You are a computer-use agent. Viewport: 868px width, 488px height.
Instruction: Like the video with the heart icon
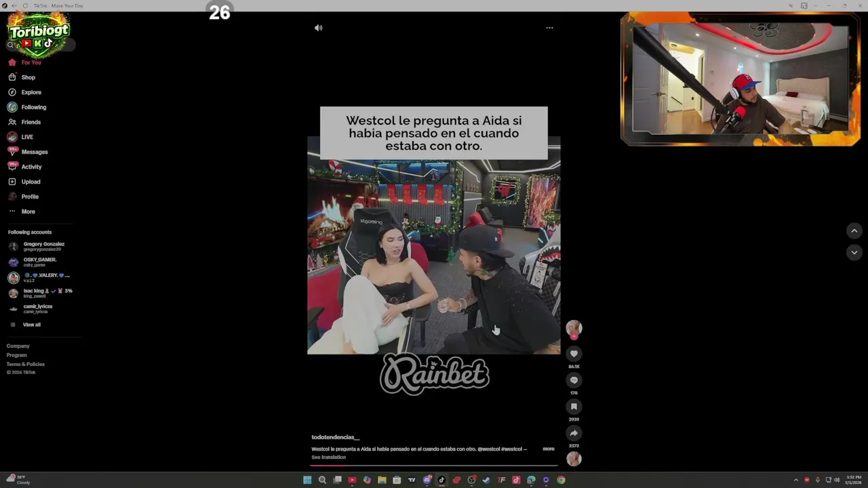click(x=574, y=354)
